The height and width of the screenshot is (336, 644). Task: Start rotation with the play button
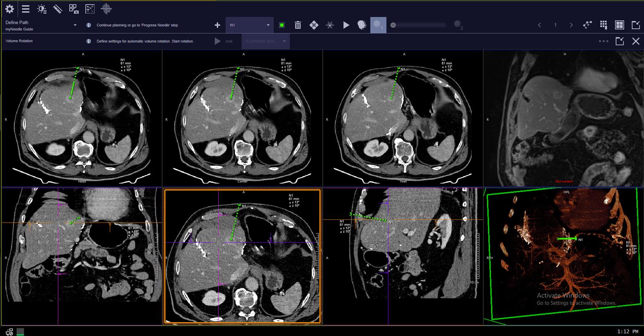coord(217,41)
